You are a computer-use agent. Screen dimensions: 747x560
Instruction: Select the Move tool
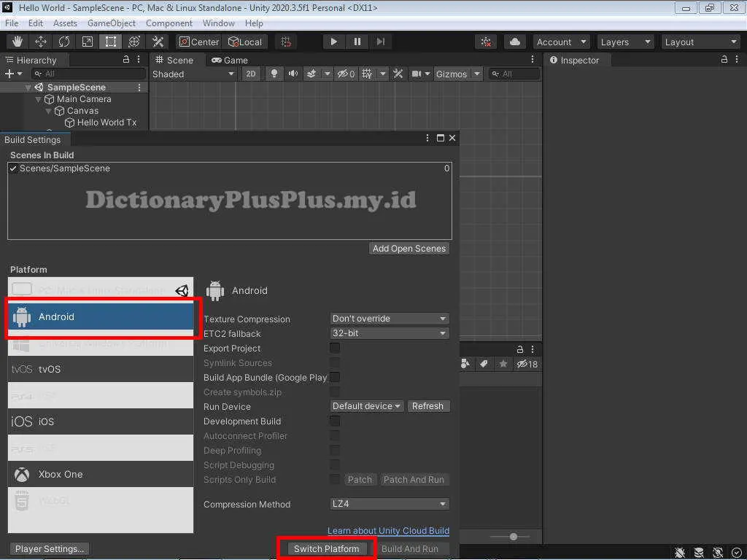coord(41,42)
